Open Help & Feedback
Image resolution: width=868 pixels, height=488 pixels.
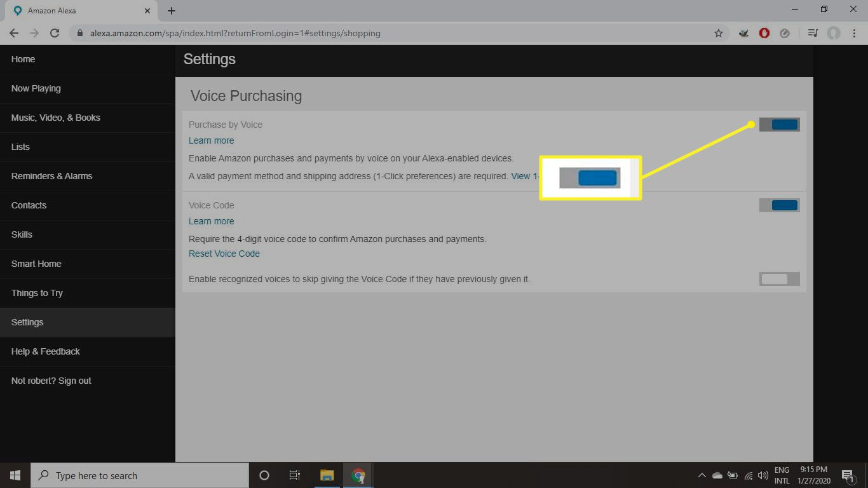(x=87, y=351)
